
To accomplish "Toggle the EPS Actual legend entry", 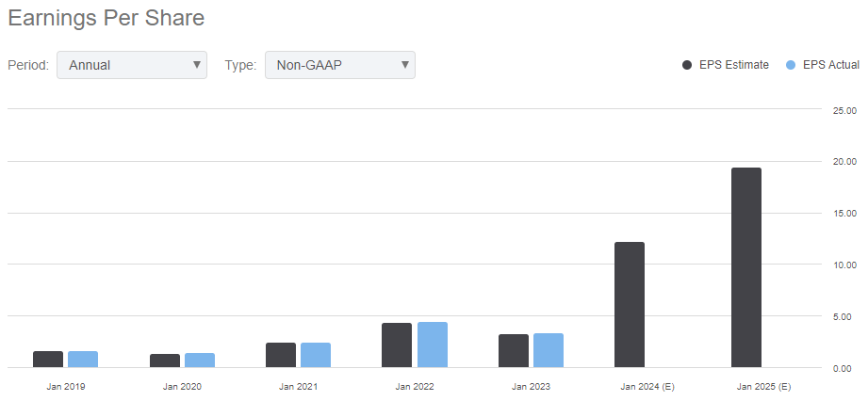I will (823, 65).
